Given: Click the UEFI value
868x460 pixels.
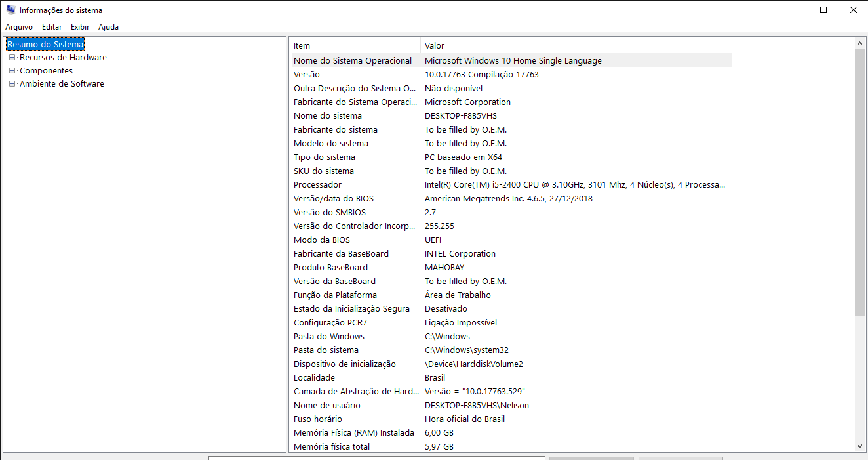Looking at the screenshot, I should pos(433,240).
